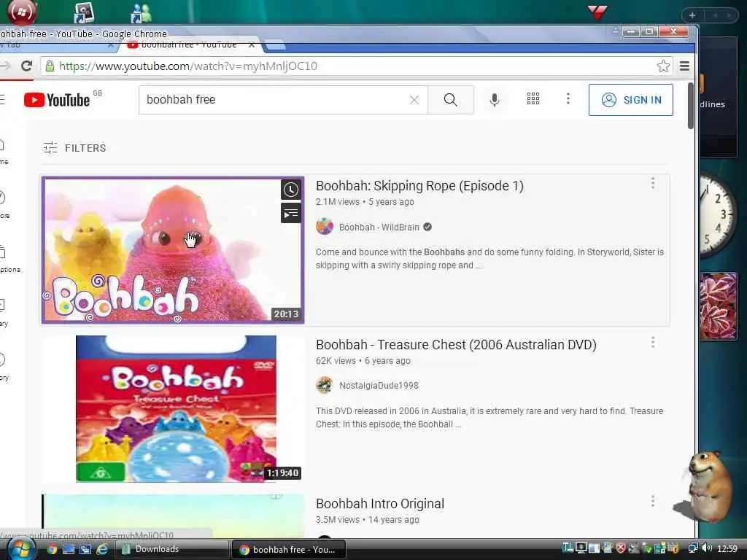The width and height of the screenshot is (747, 560).
Task: Open the Boohbah Skipping Rope thumbnail
Action: 173,250
